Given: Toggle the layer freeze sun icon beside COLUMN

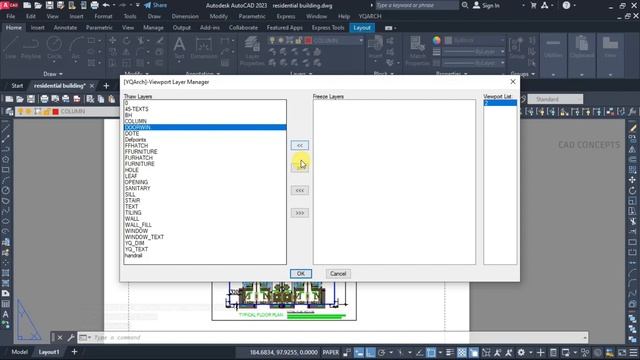Looking at the screenshot, I should (x=29, y=111).
